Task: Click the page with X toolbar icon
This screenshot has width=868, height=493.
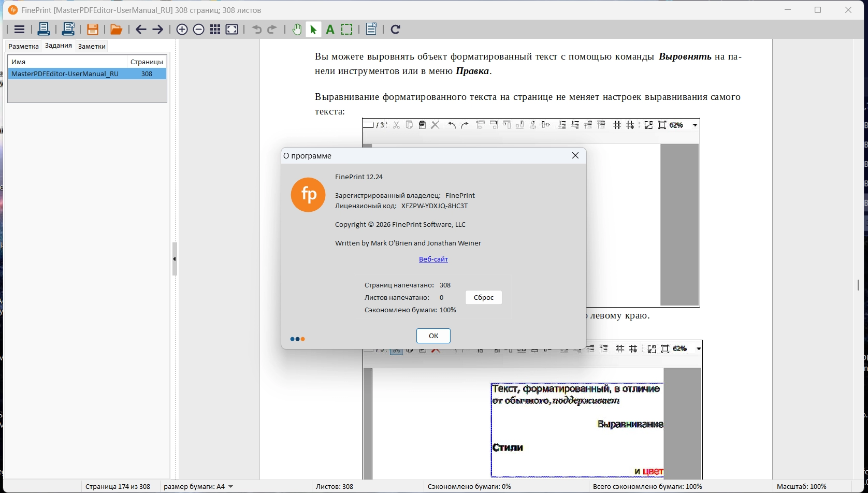Action: [371, 30]
